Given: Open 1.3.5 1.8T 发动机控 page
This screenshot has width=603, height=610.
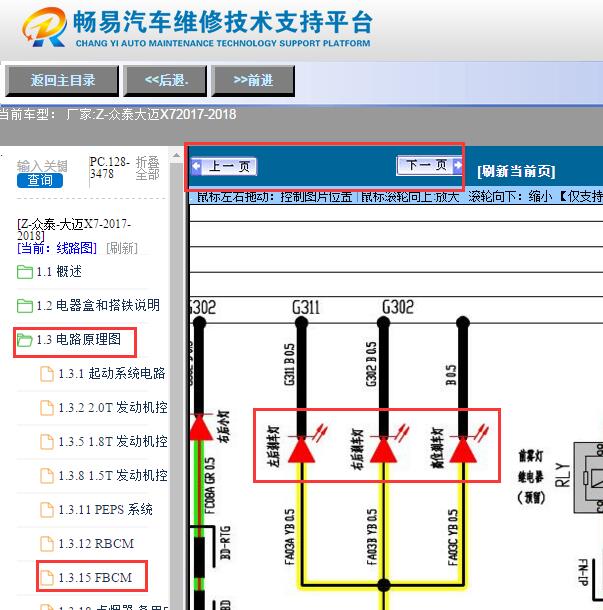Looking at the screenshot, I should coord(113,442).
